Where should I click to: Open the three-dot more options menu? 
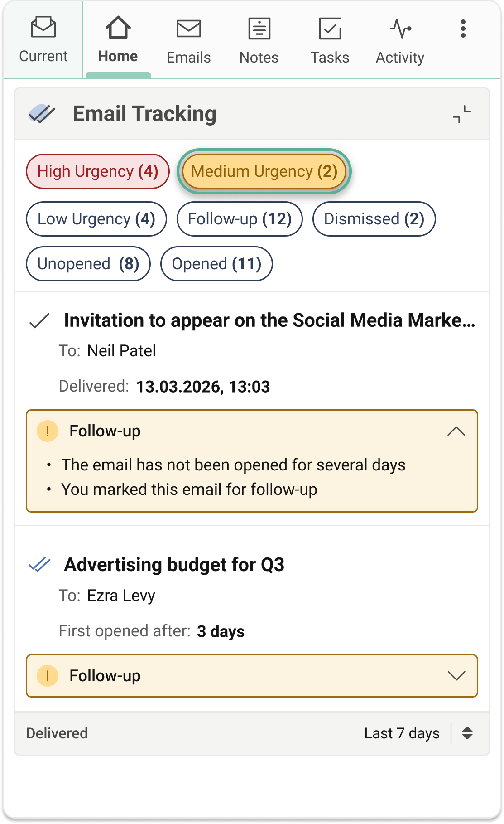click(463, 29)
